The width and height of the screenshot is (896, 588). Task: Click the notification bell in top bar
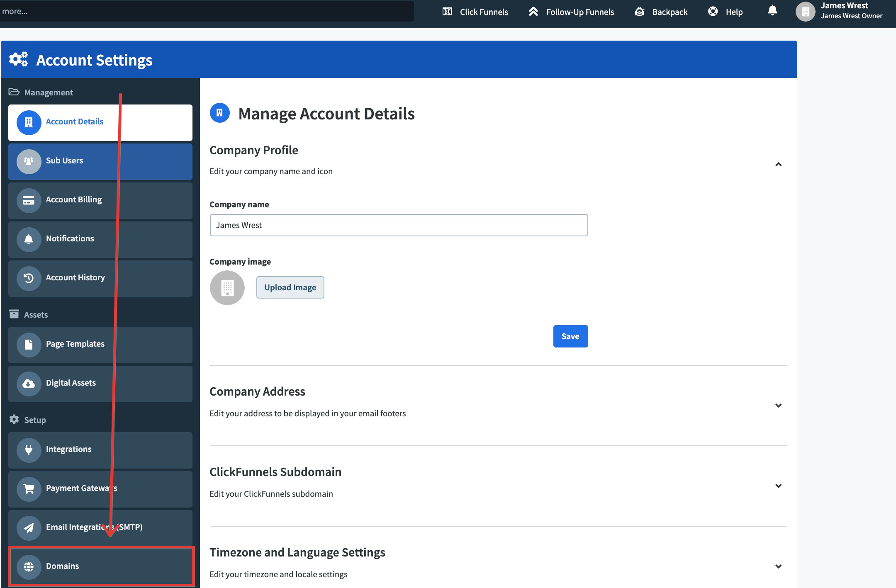coord(772,10)
